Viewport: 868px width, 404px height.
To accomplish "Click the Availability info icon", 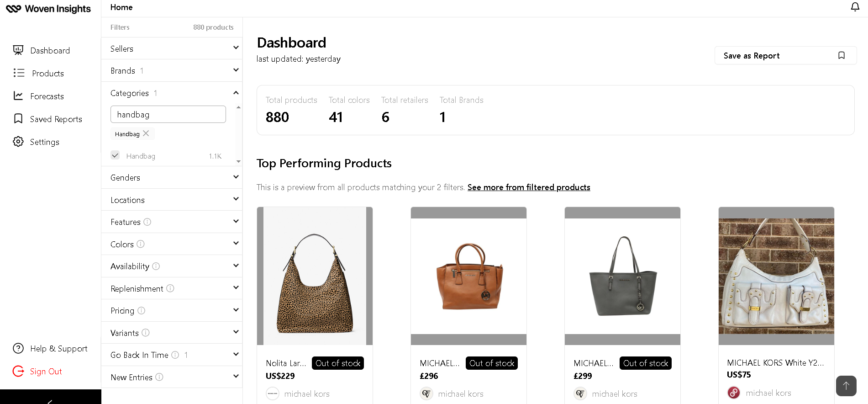I will (x=156, y=266).
